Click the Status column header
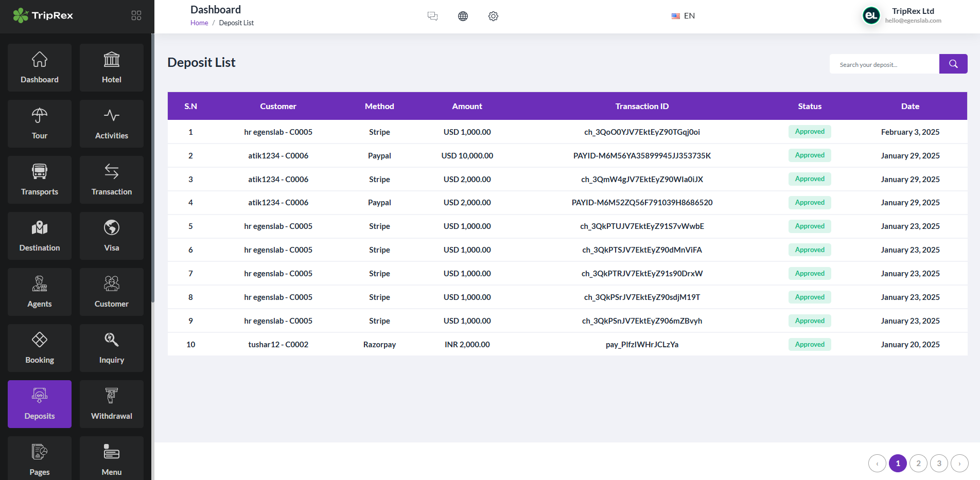 [x=810, y=106]
